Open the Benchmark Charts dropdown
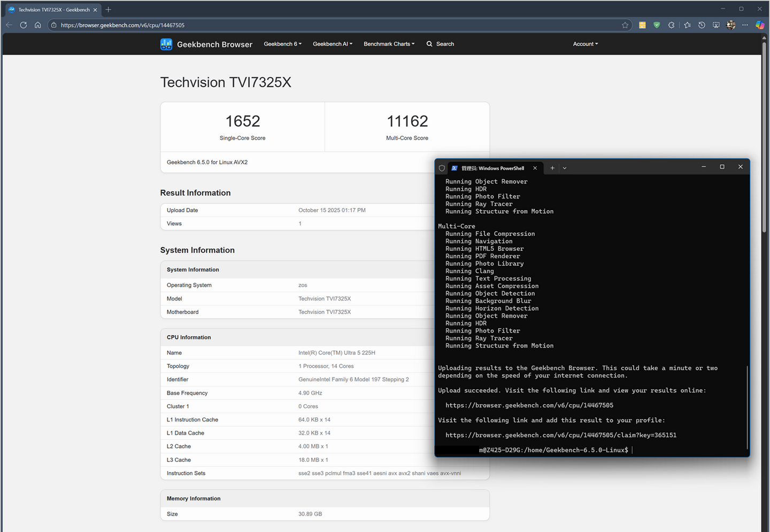The height and width of the screenshot is (532, 770). 389,44
